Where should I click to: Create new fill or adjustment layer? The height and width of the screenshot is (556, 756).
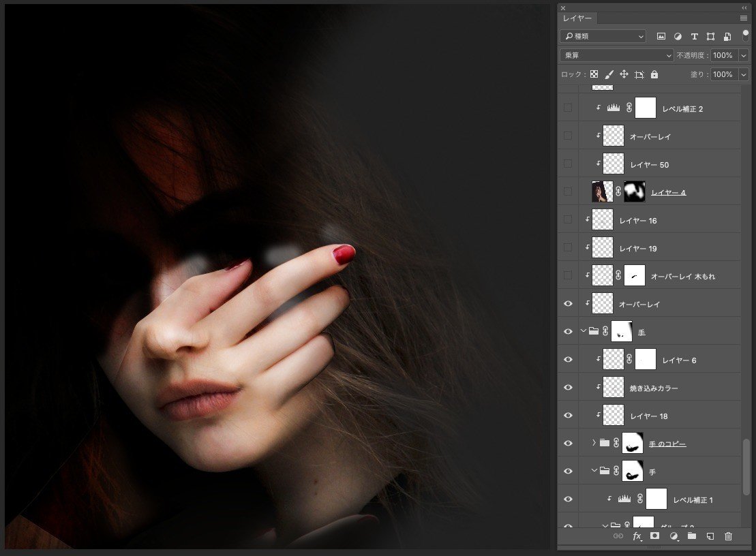[674, 536]
